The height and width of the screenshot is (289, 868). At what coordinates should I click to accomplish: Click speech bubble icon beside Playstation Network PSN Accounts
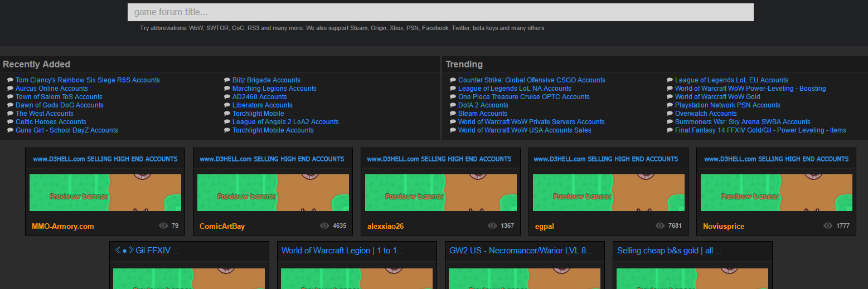(670, 105)
